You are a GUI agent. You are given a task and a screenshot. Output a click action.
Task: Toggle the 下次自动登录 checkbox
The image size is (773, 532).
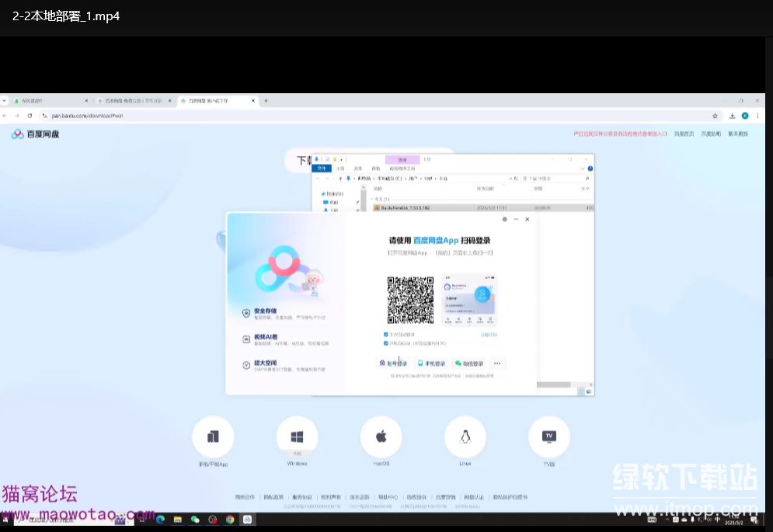click(385, 334)
